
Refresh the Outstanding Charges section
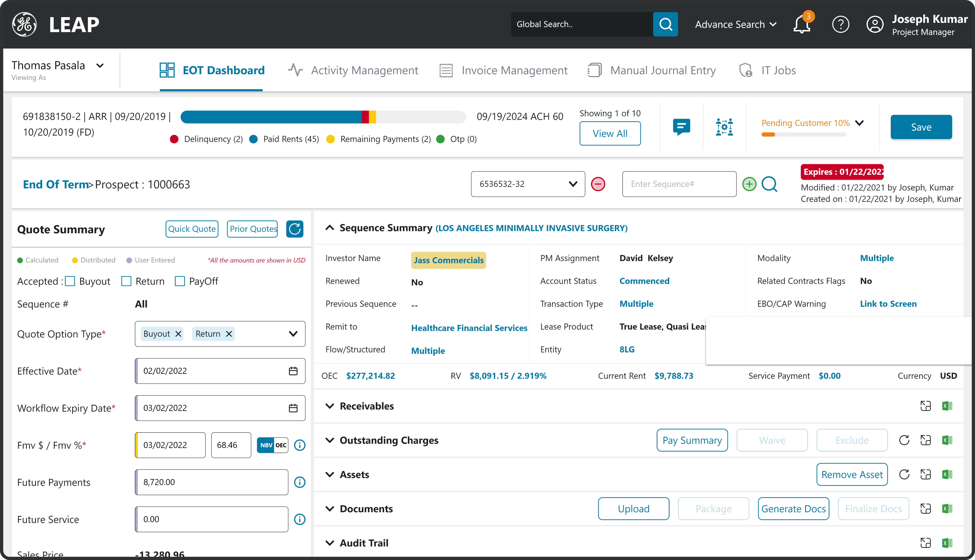(x=904, y=440)
